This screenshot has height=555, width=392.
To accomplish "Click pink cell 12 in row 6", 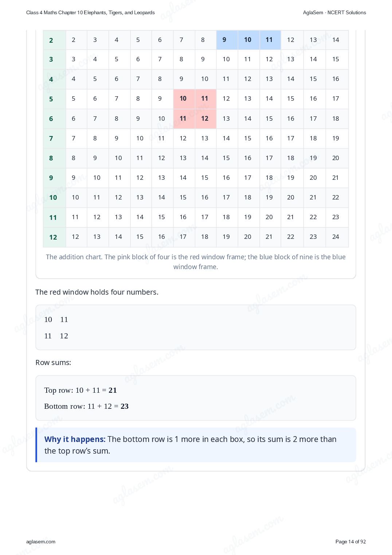I will click(205, 119).
